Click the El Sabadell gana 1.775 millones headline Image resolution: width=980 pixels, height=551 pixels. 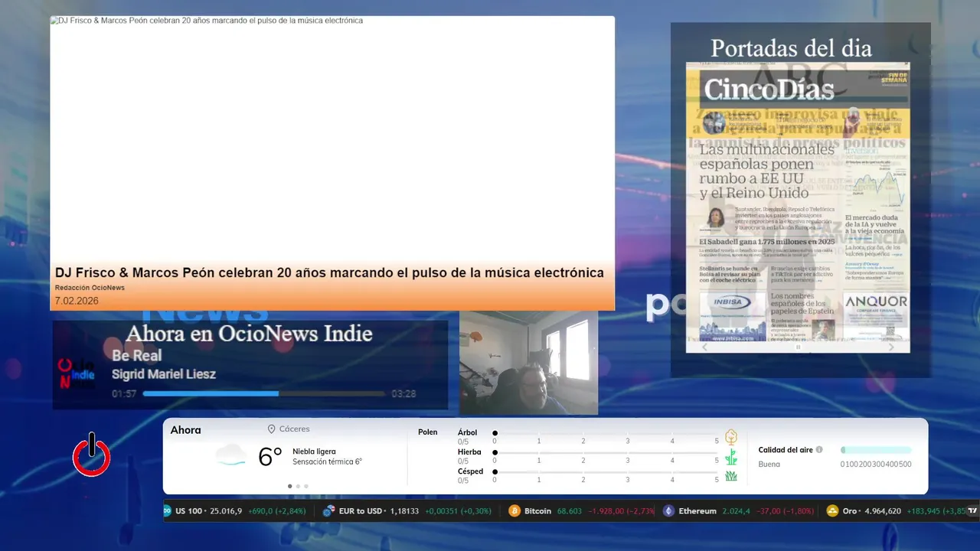coord(767,242)
